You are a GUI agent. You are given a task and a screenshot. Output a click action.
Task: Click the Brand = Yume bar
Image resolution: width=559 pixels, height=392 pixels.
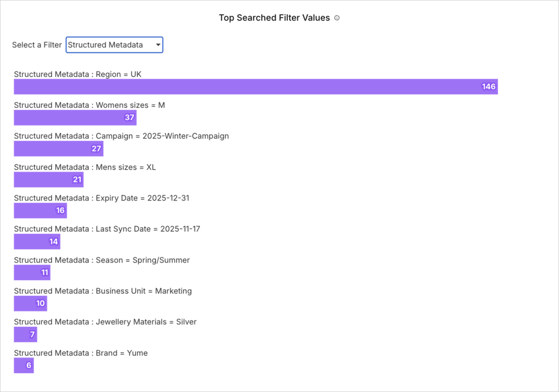(23, 365)
